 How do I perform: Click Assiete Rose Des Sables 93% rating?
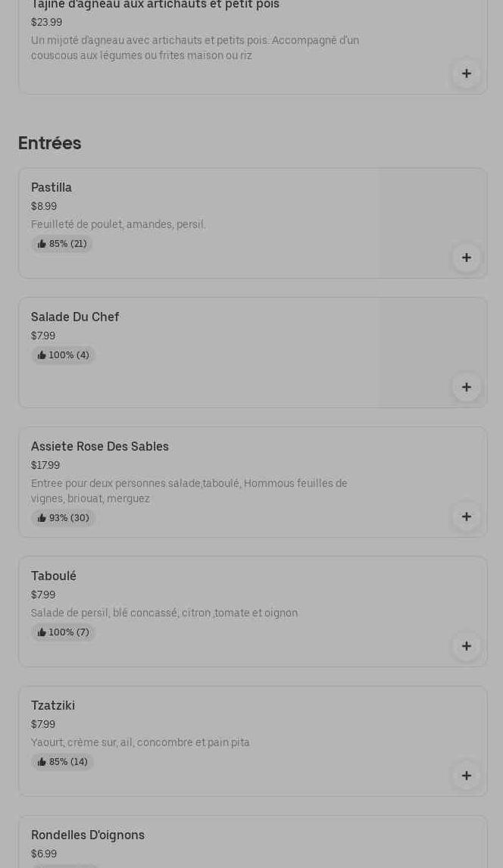(64, 518)
